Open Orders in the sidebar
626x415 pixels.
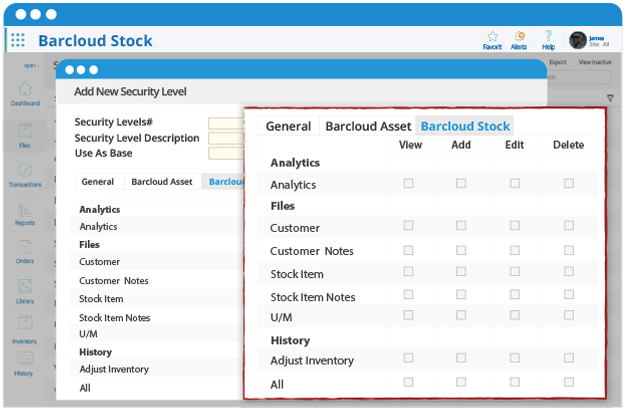point(25,252)
